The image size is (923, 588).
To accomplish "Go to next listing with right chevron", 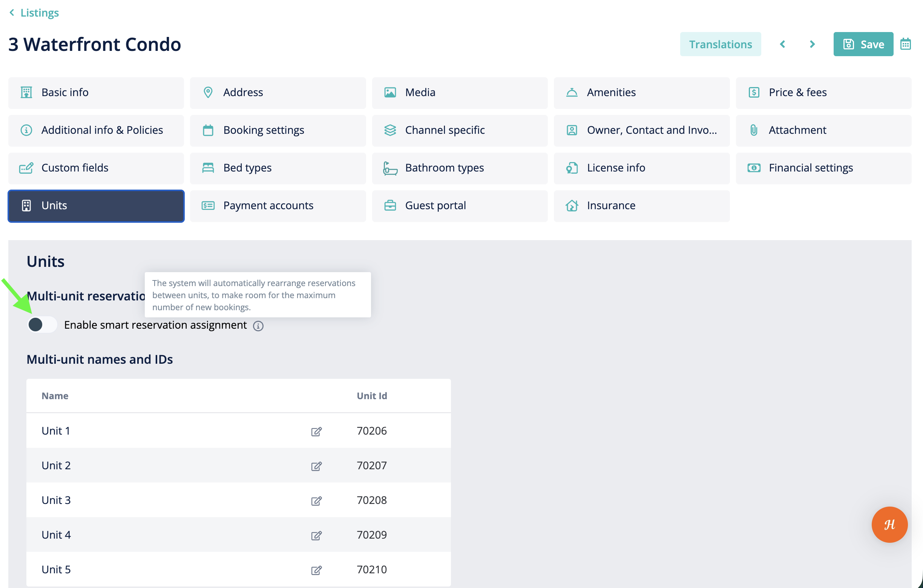I will [812, 44].
